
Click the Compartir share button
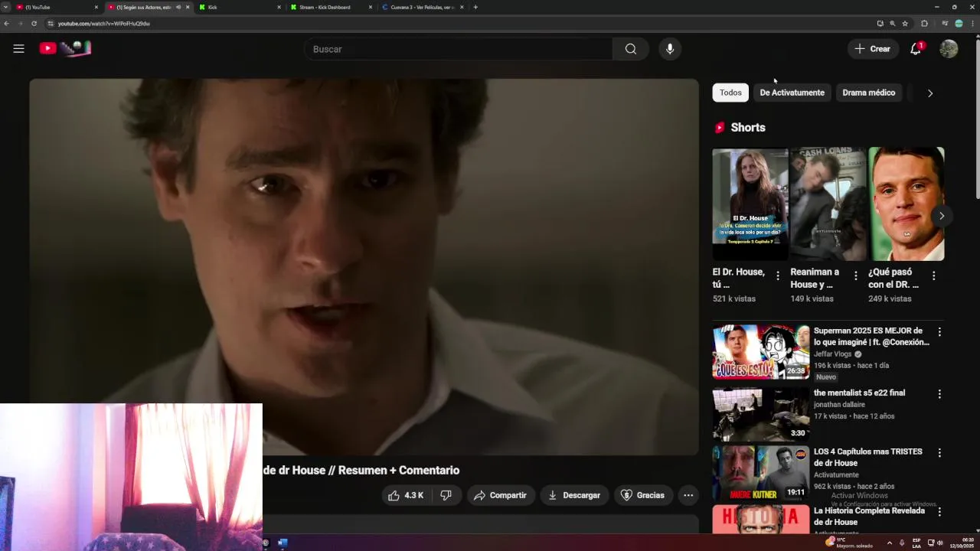coord(500,495)
